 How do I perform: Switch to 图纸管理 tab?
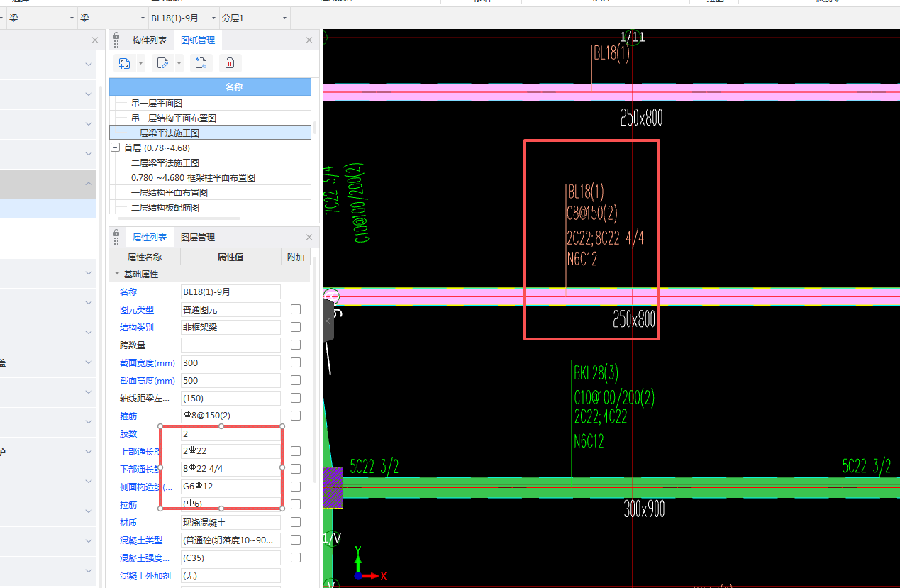[198, 40]
